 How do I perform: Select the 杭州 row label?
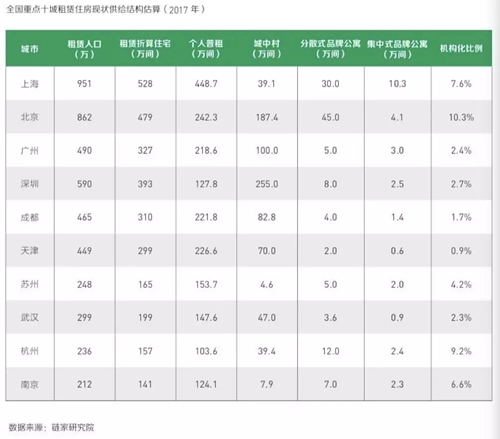pos(30,351)
